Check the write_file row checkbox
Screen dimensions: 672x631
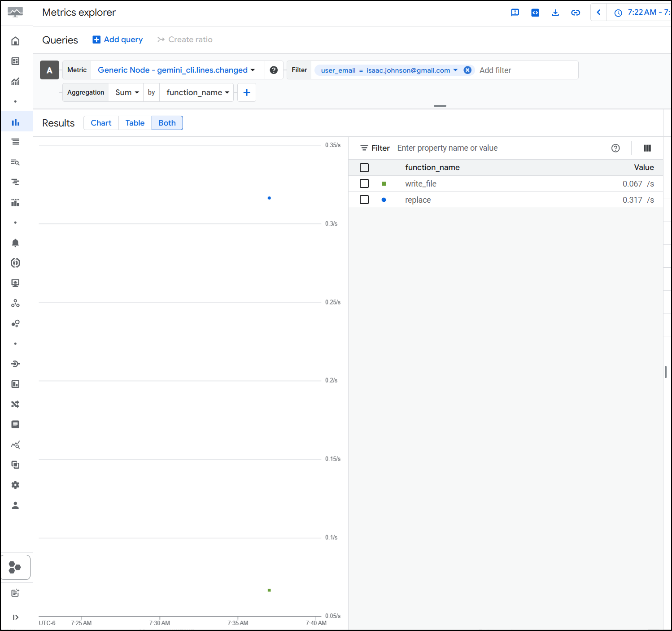point(364,183)
